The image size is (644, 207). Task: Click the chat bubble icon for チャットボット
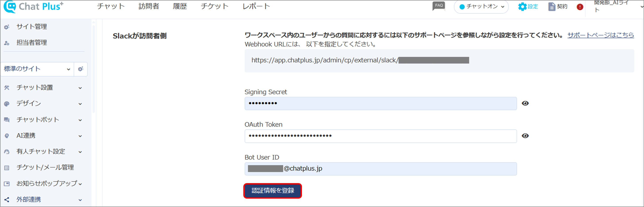click(7, 120)
